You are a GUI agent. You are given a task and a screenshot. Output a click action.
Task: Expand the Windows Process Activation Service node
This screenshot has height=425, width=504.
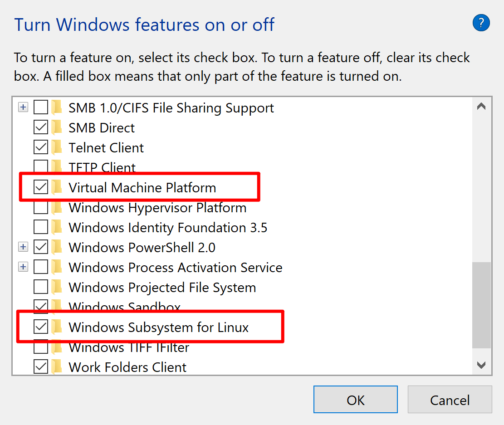(23, 267)
